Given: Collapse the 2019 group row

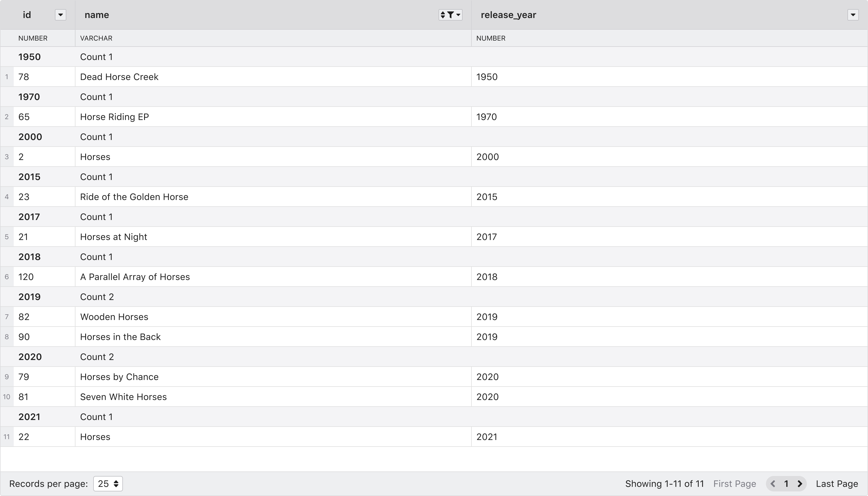Looking at the screenshot, I should (x=29, y=297).
